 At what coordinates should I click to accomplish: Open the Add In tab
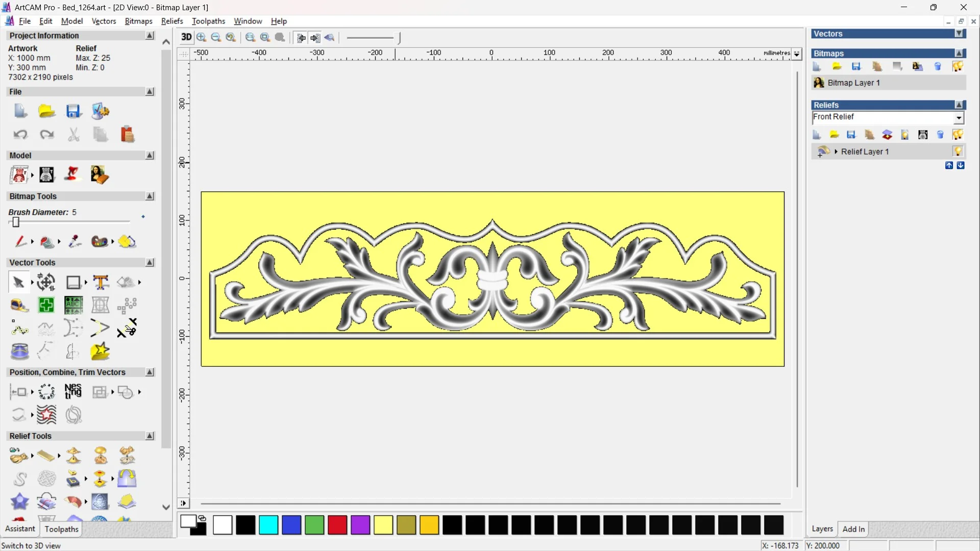point(853,529)
